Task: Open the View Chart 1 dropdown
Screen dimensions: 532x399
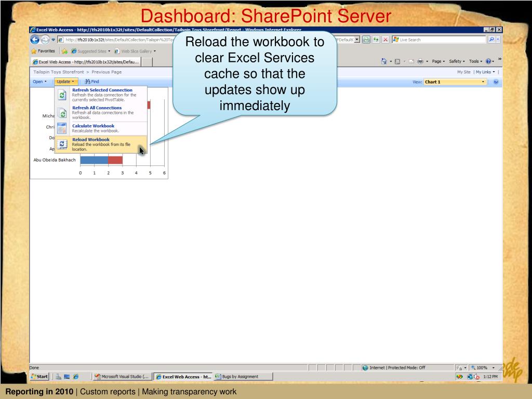Action: tap(455, 82)
